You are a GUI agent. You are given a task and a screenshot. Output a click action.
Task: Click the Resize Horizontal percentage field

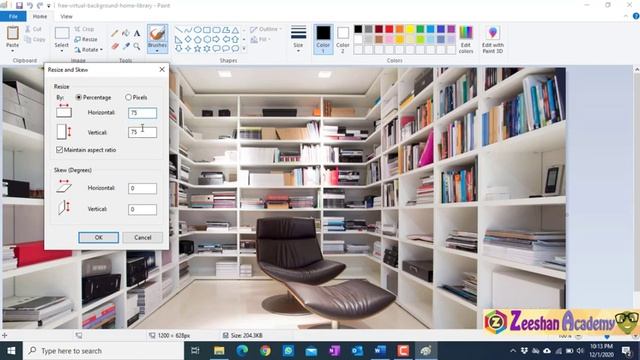(x=142, y=113)
